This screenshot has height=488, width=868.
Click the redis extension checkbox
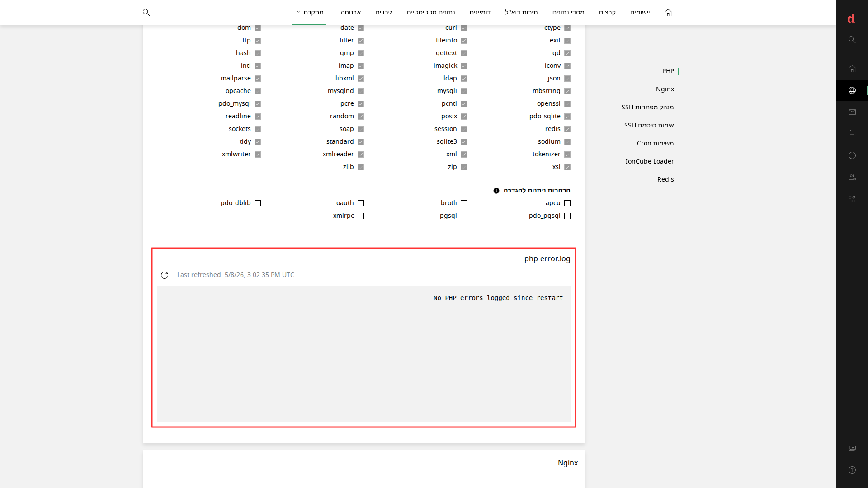click(x=567, y=129)
